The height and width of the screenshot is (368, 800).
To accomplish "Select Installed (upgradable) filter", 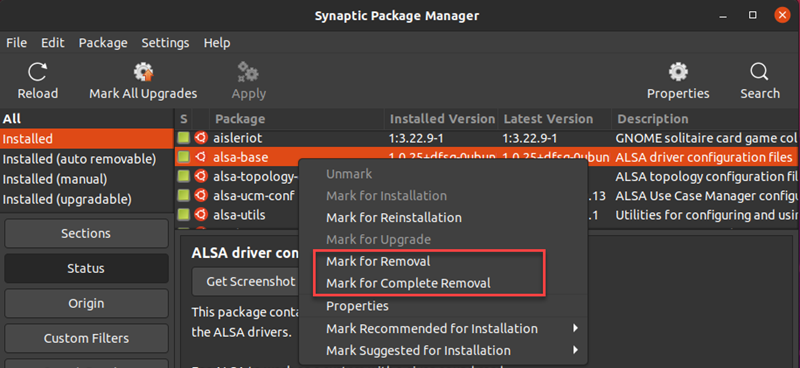I will [87, 199].
